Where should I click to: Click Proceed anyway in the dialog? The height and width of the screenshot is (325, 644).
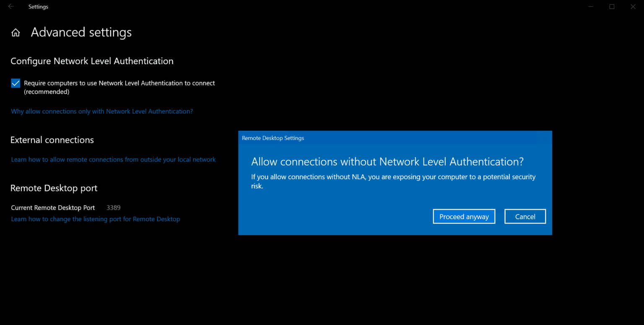pyautogui.click(x=464, y=216)
